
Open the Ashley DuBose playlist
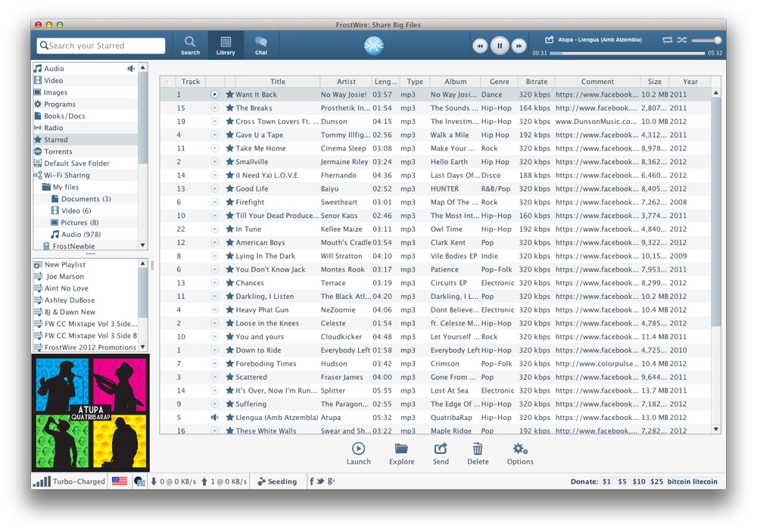click(x=85, y=300)
